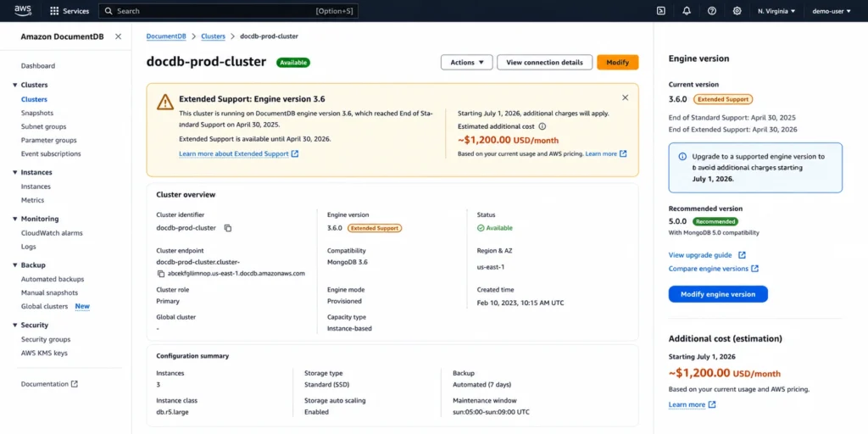This screenshot has width=868, height=434.
Task: Open CloudWatch alarms page
Action: (52, 233)
